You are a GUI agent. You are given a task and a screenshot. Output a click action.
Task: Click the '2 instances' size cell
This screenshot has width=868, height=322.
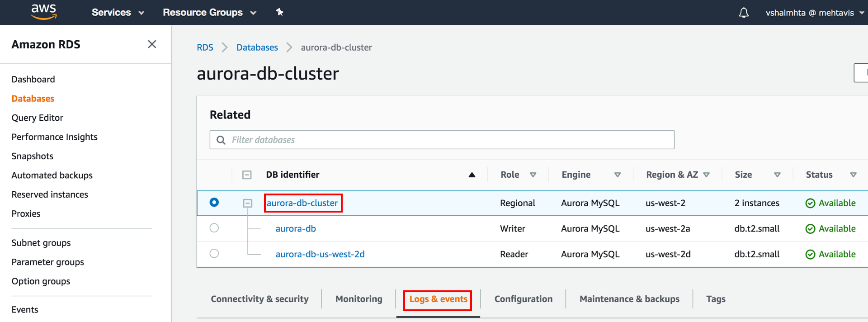(x=757, y=203)
